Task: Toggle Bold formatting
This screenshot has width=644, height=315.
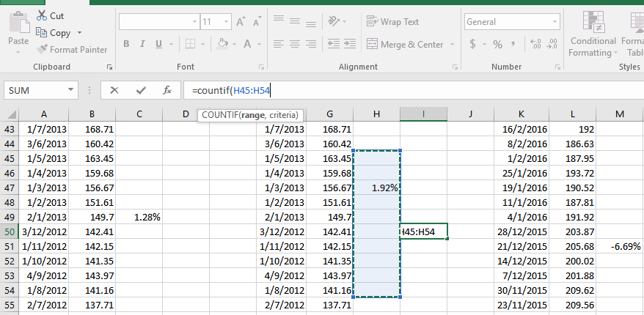Action: [x=126, y=44]
